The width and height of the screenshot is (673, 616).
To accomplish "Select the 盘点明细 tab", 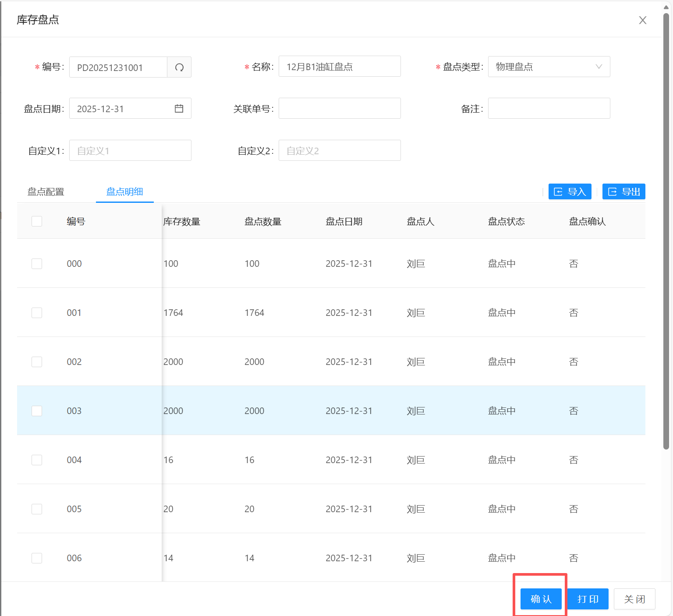I will click(125, 192).
